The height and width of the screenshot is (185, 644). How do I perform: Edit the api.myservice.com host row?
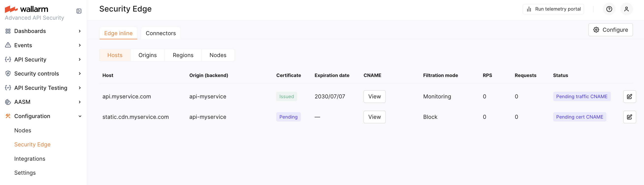tap(629, 96)
